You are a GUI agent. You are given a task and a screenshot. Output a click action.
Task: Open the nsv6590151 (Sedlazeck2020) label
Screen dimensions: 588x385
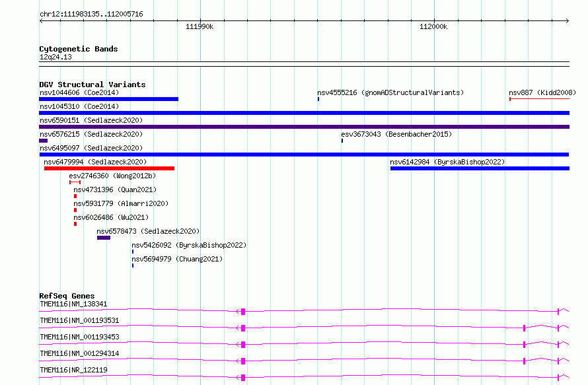tap(91, 120)
